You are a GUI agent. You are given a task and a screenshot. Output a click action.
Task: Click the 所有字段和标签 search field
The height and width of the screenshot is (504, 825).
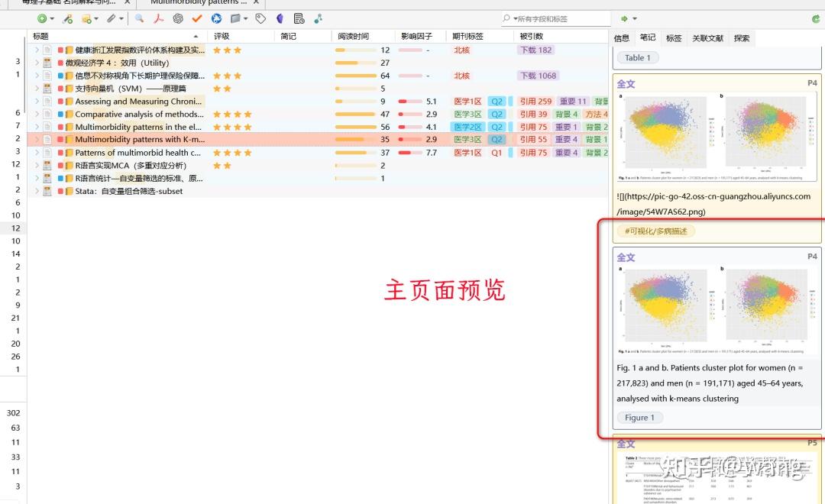point(555,18)
